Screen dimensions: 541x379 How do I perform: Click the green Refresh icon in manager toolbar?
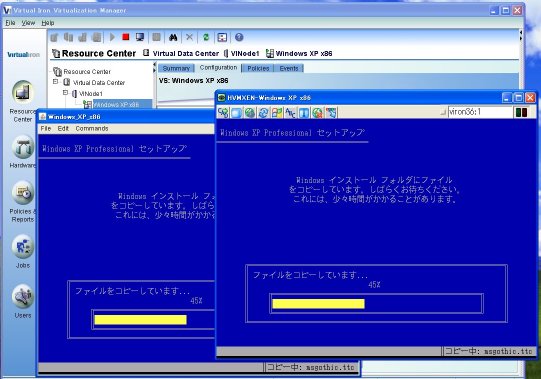tap(206, 37)
